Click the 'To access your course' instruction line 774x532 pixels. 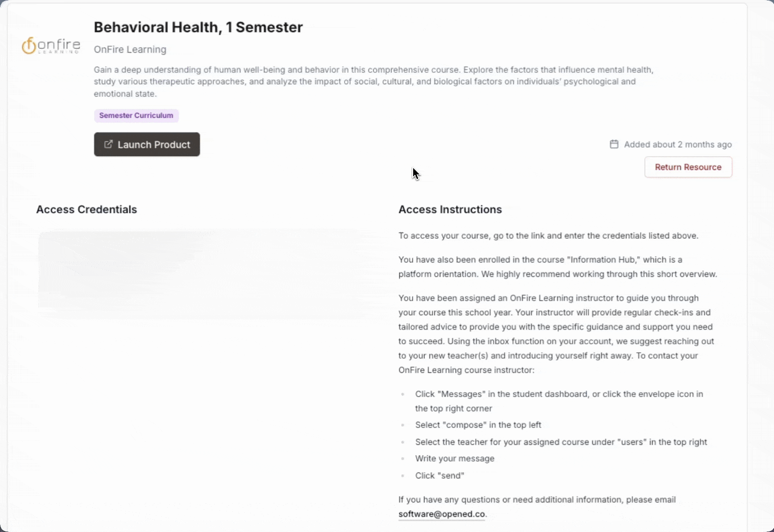tap(548, 235)
